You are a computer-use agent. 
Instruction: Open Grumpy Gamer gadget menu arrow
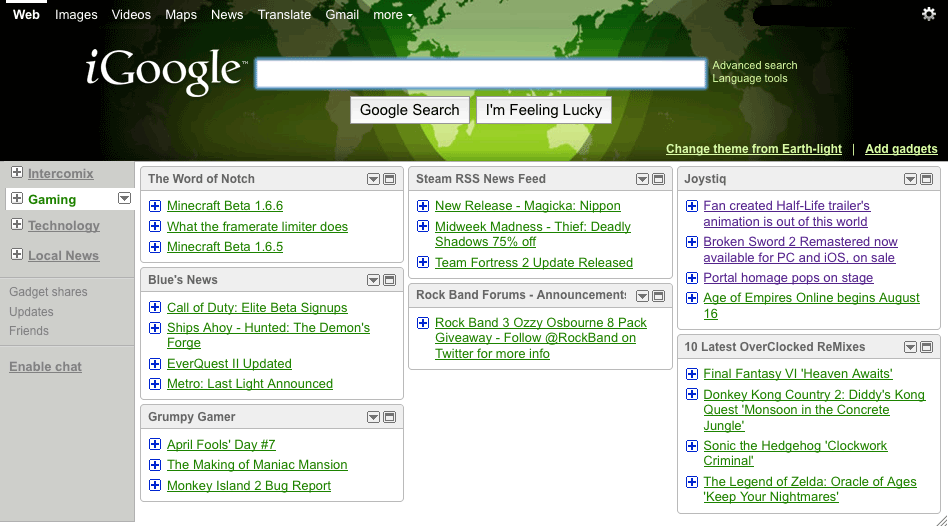pyautogui.click(x=374, y=417)
